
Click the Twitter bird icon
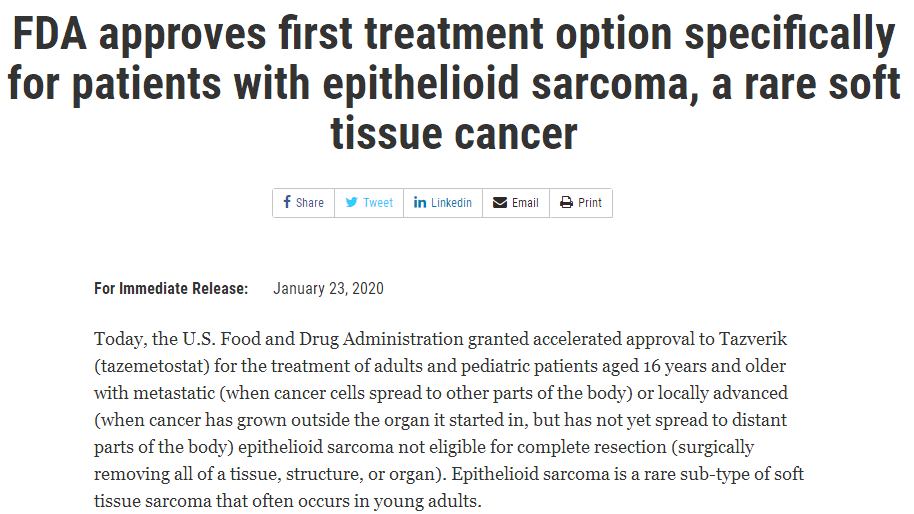(351, 202)
